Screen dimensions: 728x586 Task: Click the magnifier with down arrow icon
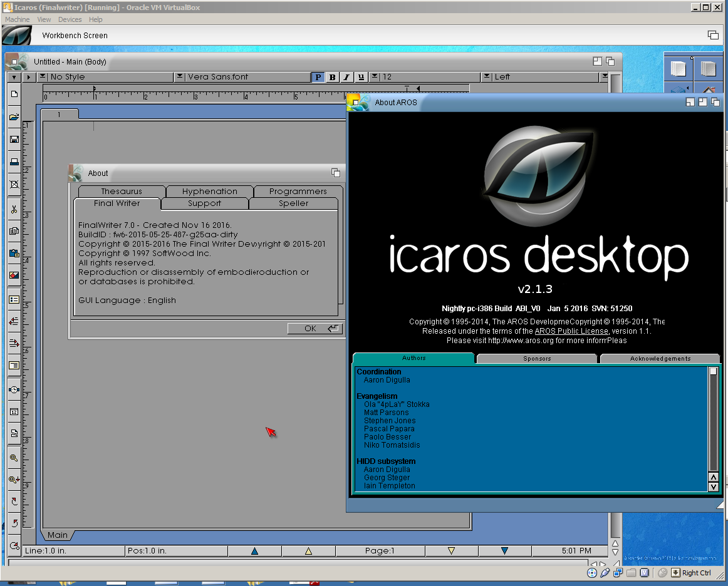pyautogui.click(x=14, y=480)
